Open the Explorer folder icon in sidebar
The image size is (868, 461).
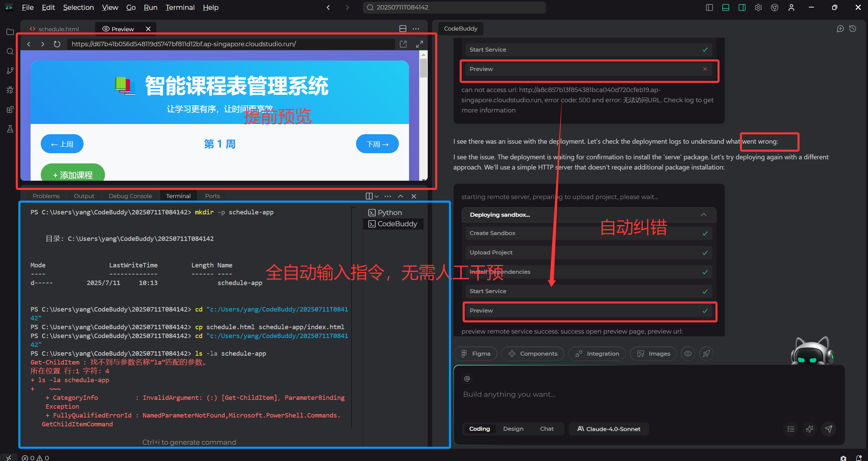[x=10, y=32]
